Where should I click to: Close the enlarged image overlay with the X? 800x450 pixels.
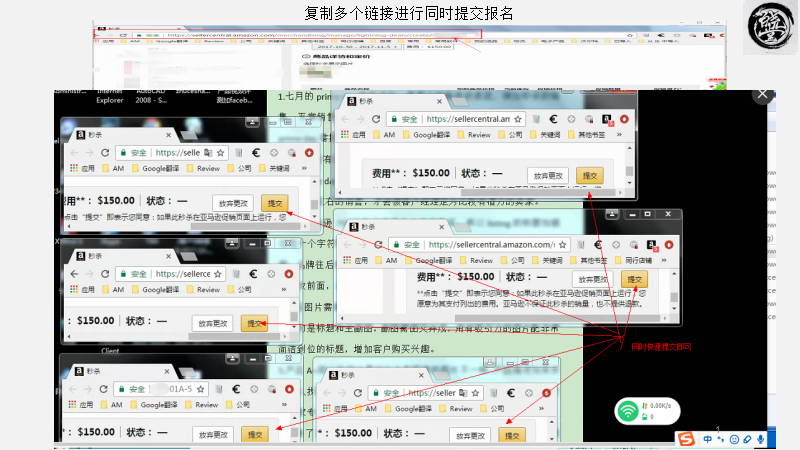[x=762, y=94]
